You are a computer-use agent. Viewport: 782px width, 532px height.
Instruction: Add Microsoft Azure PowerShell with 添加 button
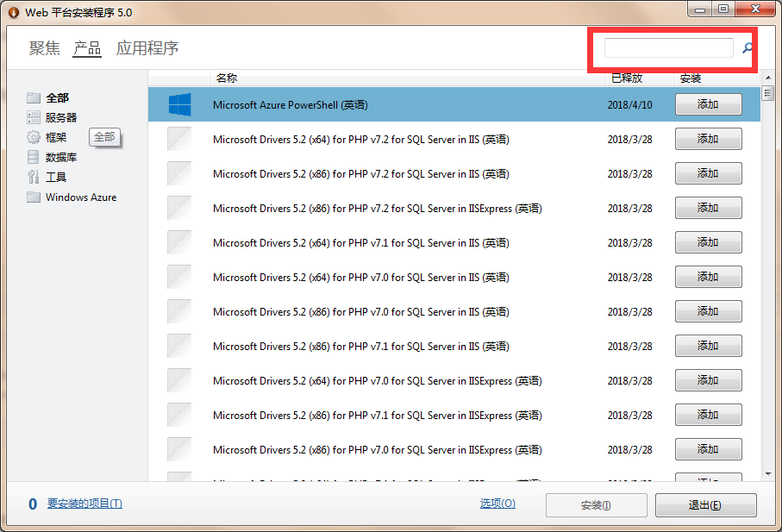[x=708, y=104]
